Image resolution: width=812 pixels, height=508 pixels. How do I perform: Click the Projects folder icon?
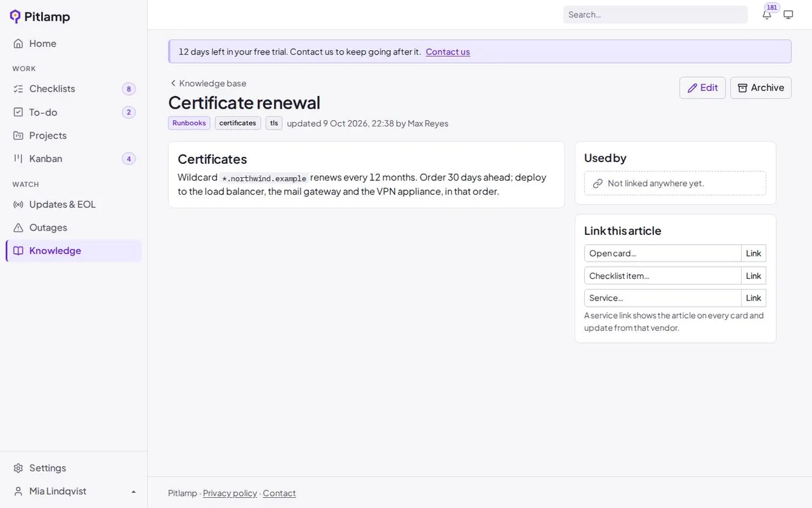[18, 135]
